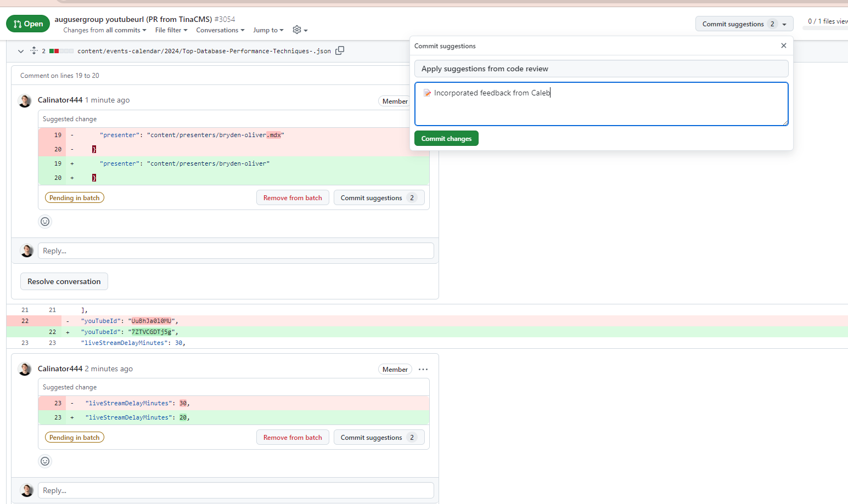Click the green Commit changes button
This screenshot has height=504, width=848.
pyautogui.click(x=446, y=139)
